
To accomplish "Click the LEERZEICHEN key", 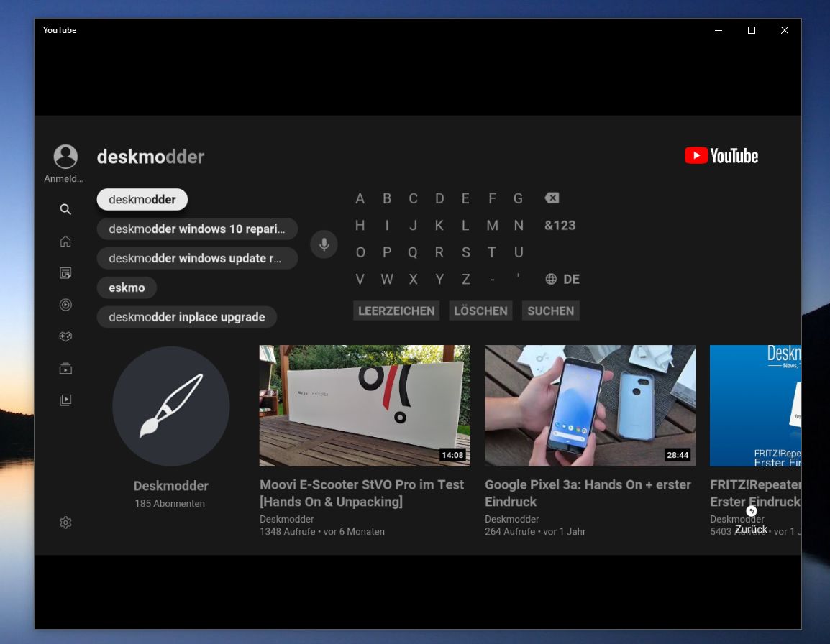I will click(396, 310).
